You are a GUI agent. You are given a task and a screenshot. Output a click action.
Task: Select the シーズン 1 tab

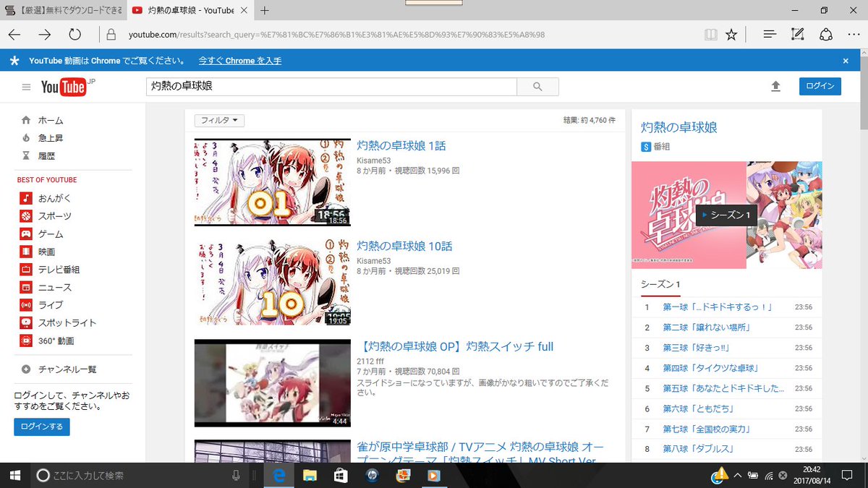[x=660, y=284]
